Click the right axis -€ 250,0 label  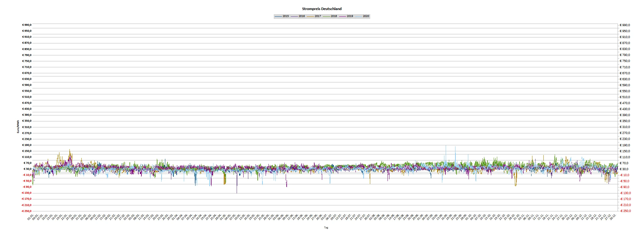pos(625,211)
